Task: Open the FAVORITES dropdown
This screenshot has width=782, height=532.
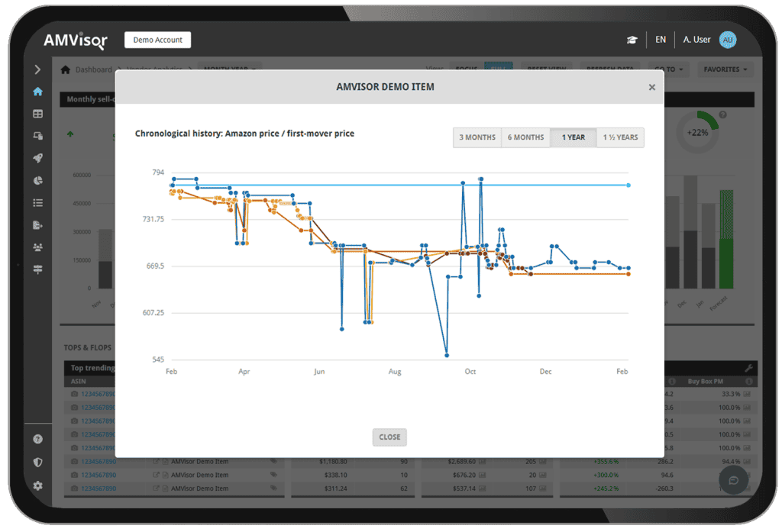Action: [724, 69]
